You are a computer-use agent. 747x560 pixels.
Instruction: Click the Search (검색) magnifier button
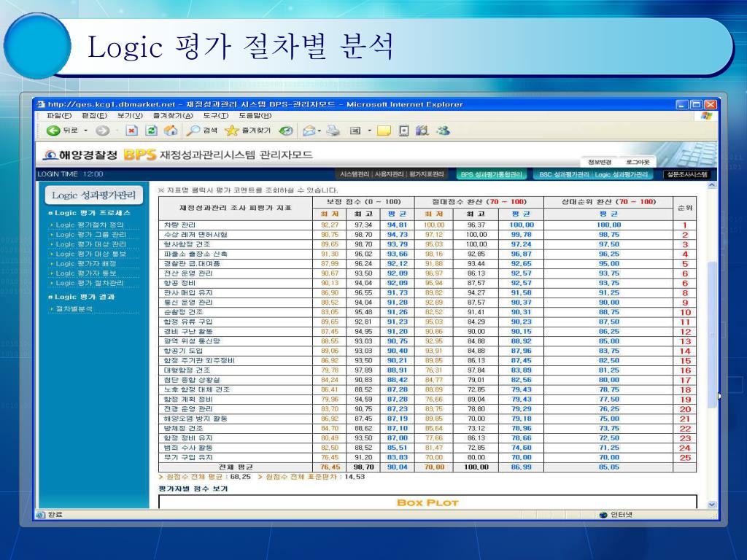click(x=202, y=130)
